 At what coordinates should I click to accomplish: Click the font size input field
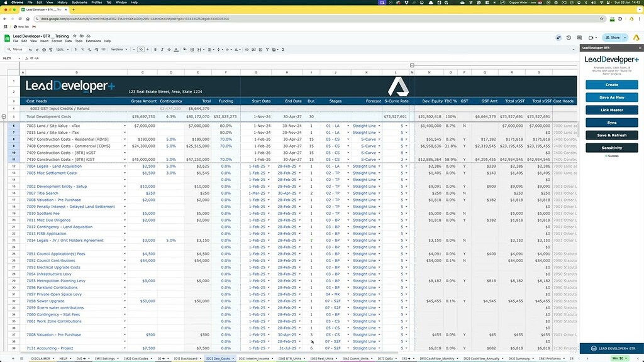click(x=141, y=50)
